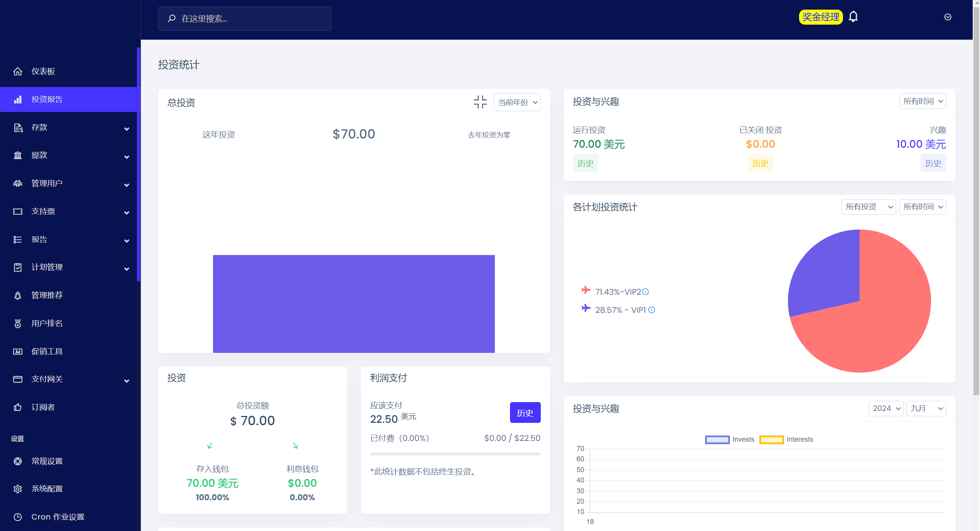This screenshot has width=980, height=531.
Task: Click the 支持票 ticket icon
Action: [18, 211]
